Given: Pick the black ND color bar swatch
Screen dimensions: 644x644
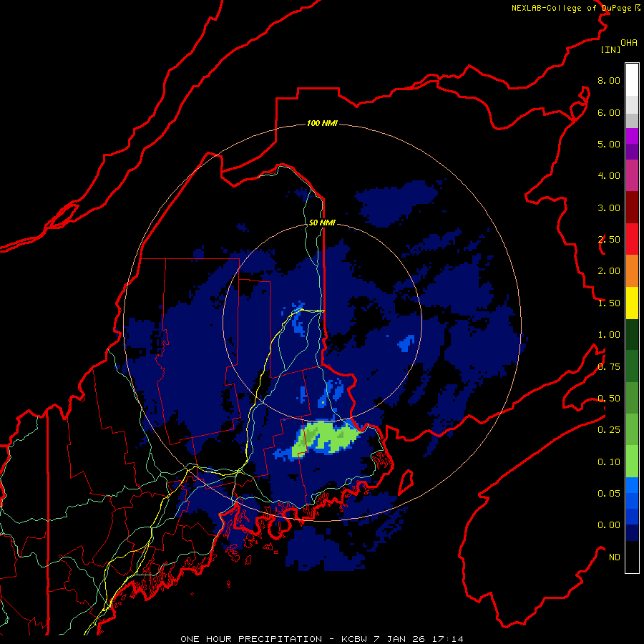Looking at the screenshot, I should (632, 557).
